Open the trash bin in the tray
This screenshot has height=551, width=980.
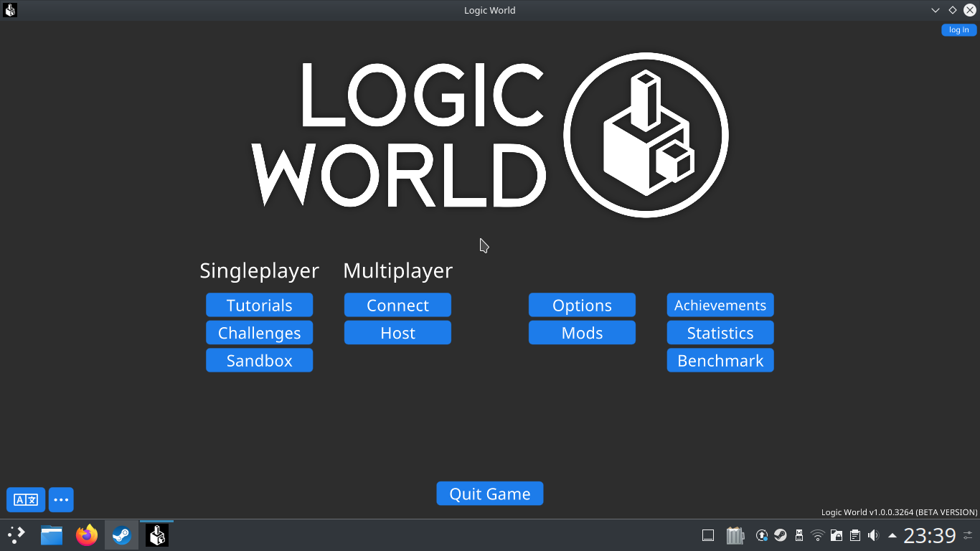735,535
